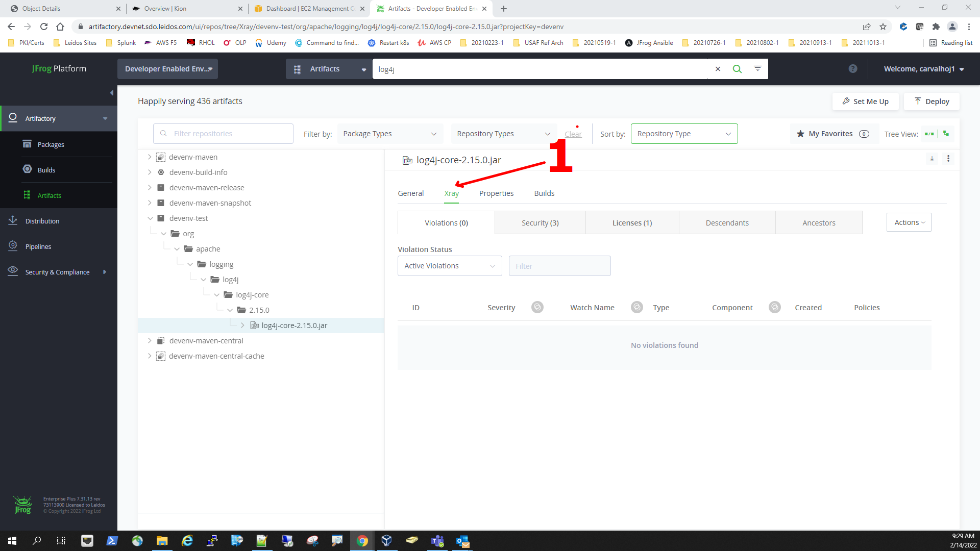The image size is (980, 551).
Task: Share this page icon in address bar
Action: coord(867,27)
